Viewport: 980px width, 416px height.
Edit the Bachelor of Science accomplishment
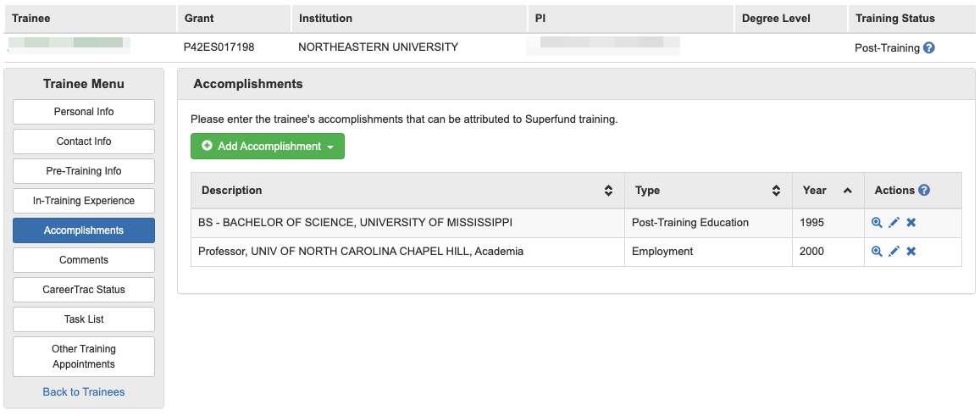pyautogui.click(x=894, y=223)
